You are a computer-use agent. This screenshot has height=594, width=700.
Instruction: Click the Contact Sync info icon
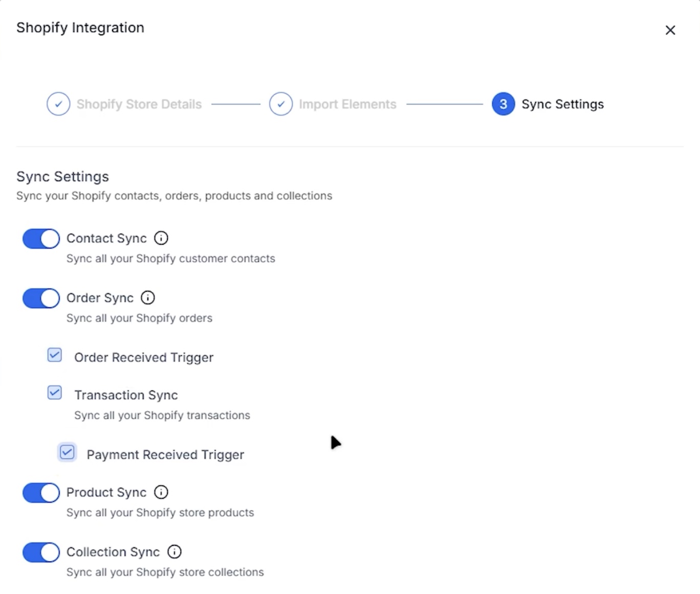(161, 238)
